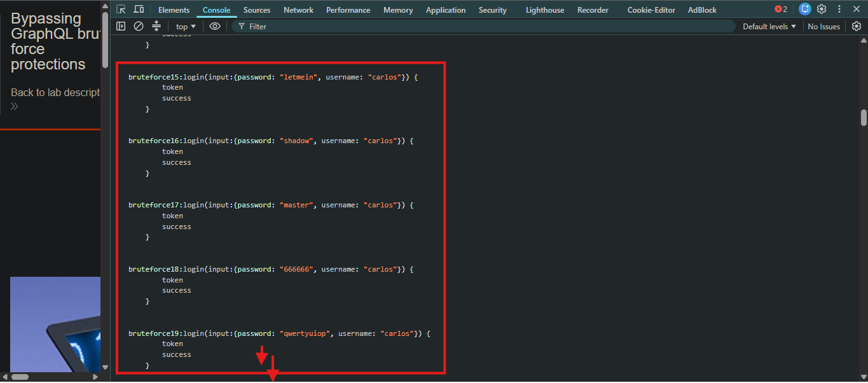Open the Cookie-Editor tab
The width and height of the screenshot is (868, 383).
(651, 10)
